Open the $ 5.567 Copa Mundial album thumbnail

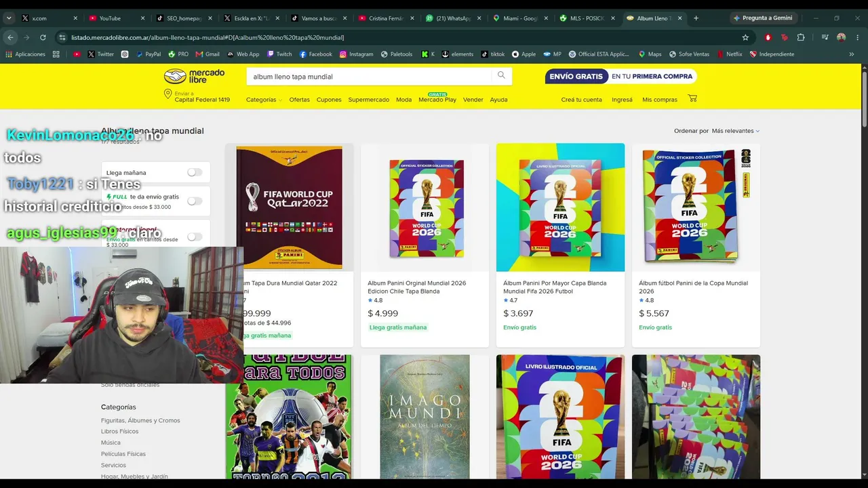[x=696, y=207]
